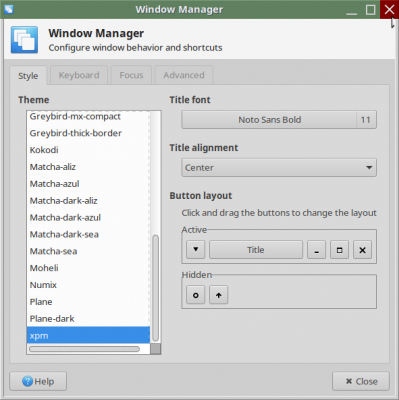Open the Advanced tab

[184, 75]
